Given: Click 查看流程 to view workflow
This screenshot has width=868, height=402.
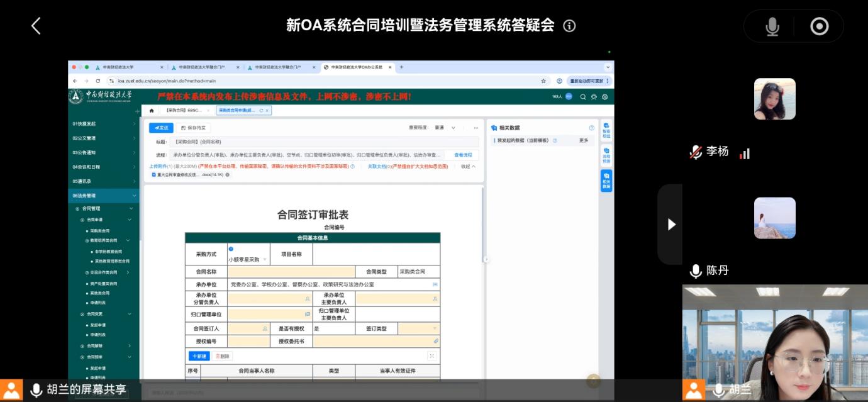Looking at the screenshot, I should coord(462,155).
